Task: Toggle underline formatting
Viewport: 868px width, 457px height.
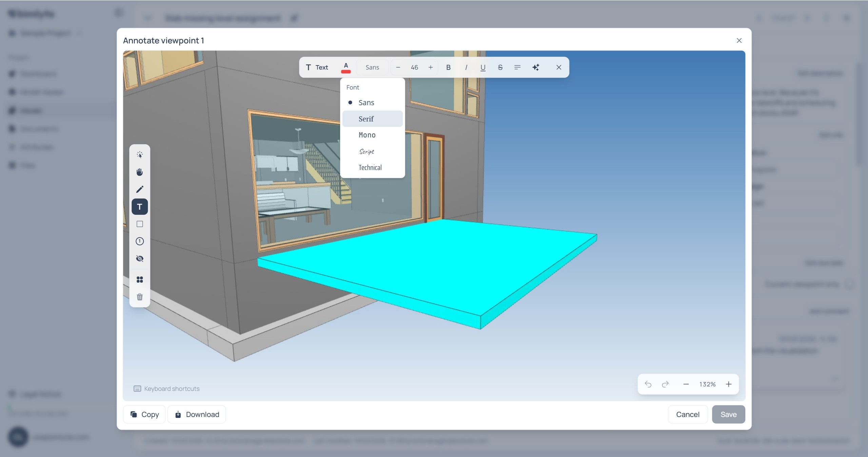Action: click(483, 67)
